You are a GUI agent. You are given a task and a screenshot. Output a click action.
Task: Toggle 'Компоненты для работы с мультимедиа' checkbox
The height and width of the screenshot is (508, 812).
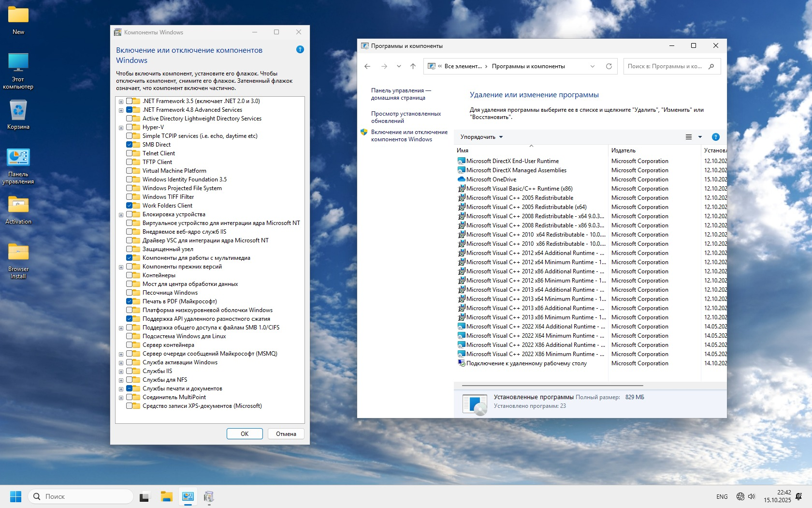point(130,258)
